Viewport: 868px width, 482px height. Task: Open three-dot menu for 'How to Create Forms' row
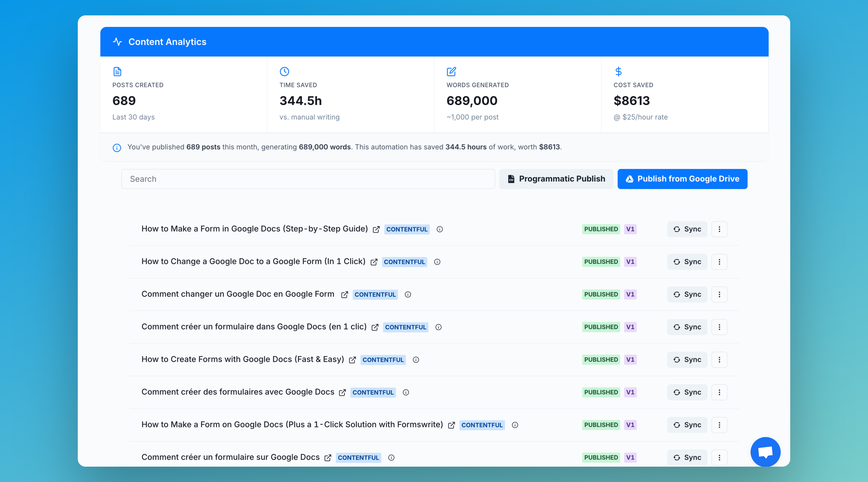click(719, 360)
